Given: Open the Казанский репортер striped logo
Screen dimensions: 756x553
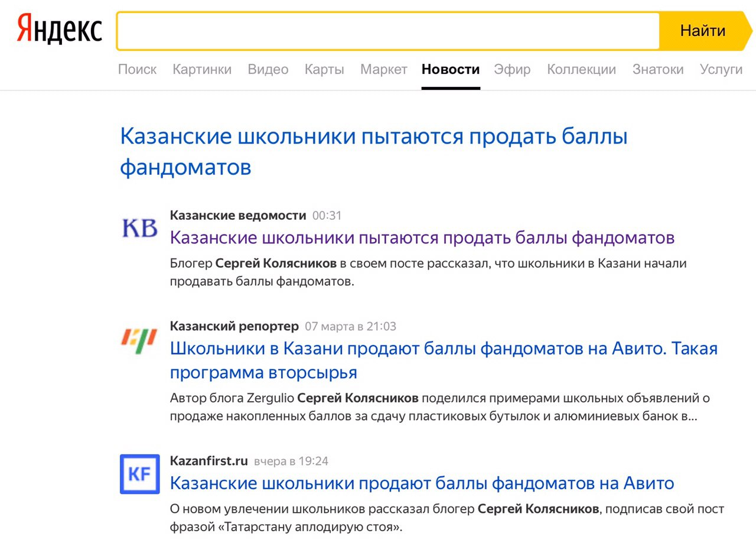Looking at the screenshot, I should click(x=139, y=340).
